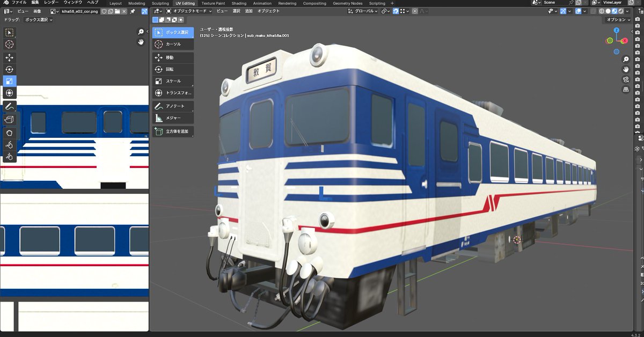Select the UV editor 2D cursor tool

(x=9, y=44)
